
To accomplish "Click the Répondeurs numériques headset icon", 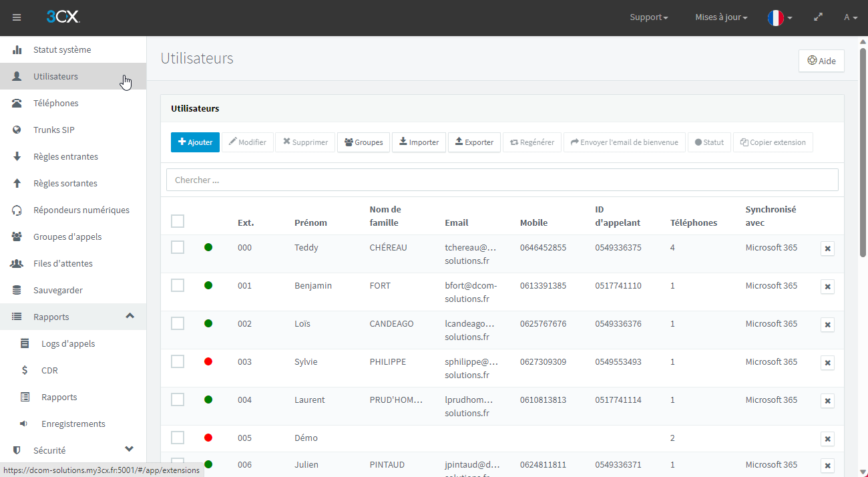I will pyautogui.click(x=17, y=210).
